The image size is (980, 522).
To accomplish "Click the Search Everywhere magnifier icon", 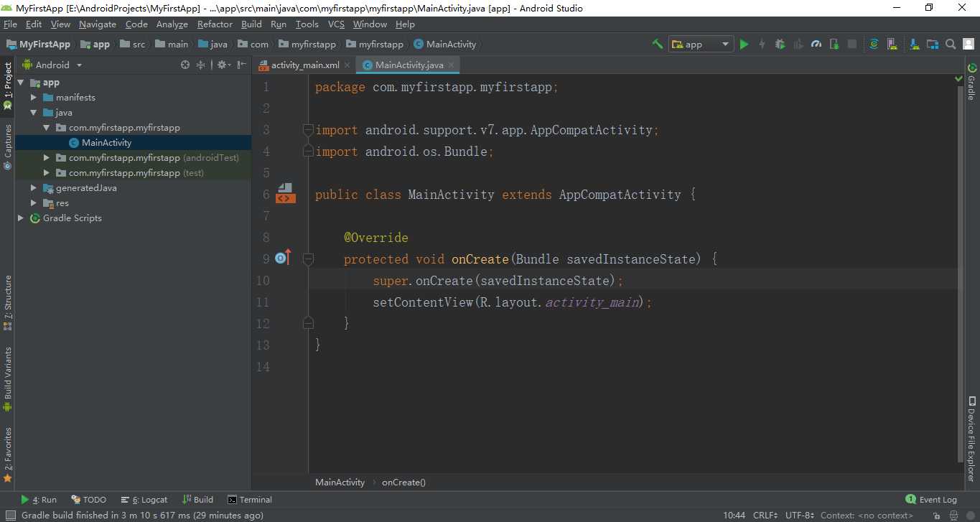I will [951, 45].
